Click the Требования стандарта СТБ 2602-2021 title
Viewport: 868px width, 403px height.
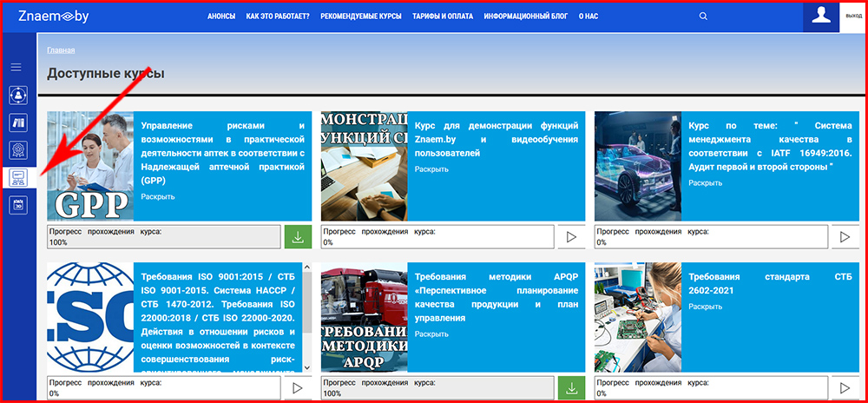[770, 283]
